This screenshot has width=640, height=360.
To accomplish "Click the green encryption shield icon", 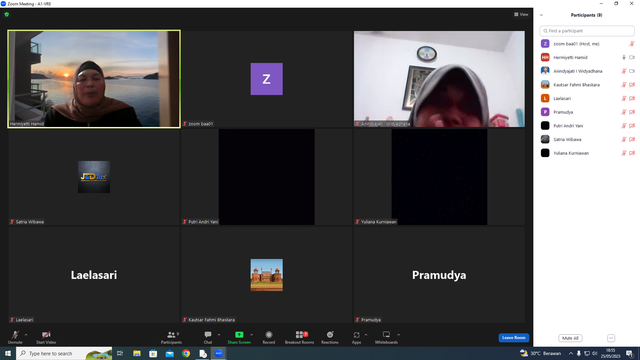I will point(7,14).
